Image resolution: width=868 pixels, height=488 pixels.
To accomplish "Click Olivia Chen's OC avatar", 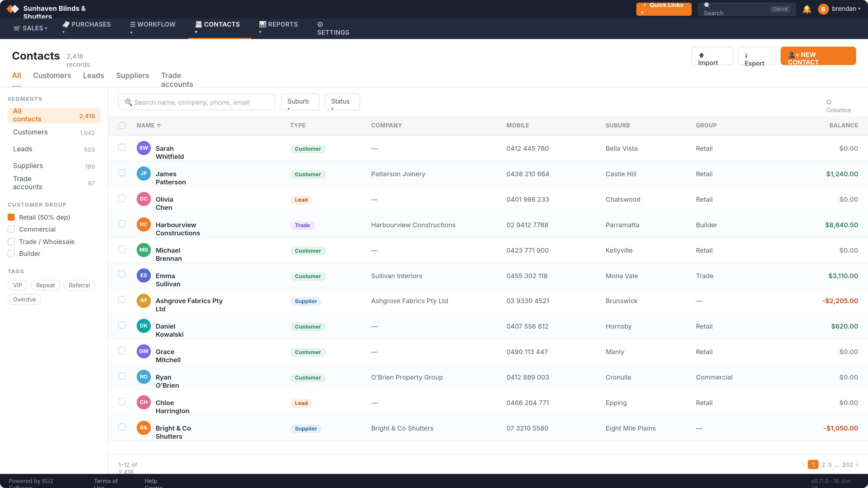I will [143, 199].
